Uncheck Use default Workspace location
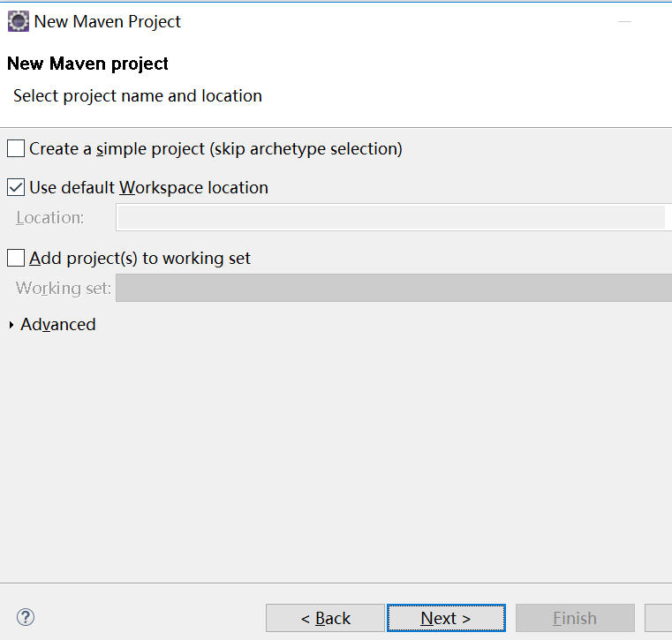This screenshot has width=672, height=640. coord(16,187)
